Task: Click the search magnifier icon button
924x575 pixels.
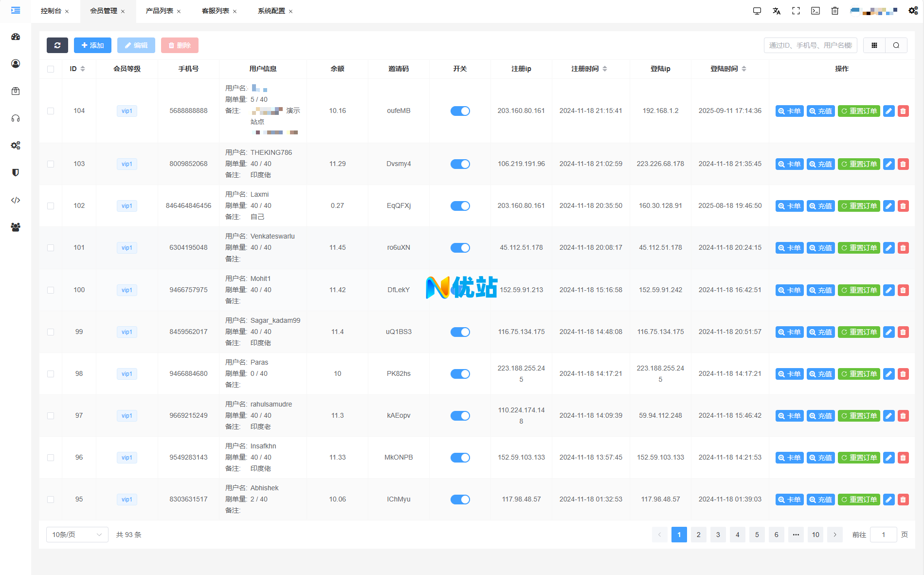Action: (896, 45)
